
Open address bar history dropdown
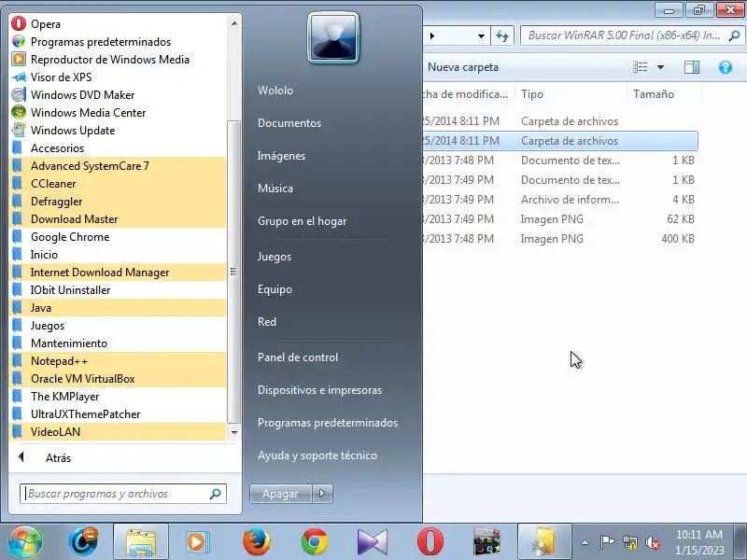pos(481,35)
